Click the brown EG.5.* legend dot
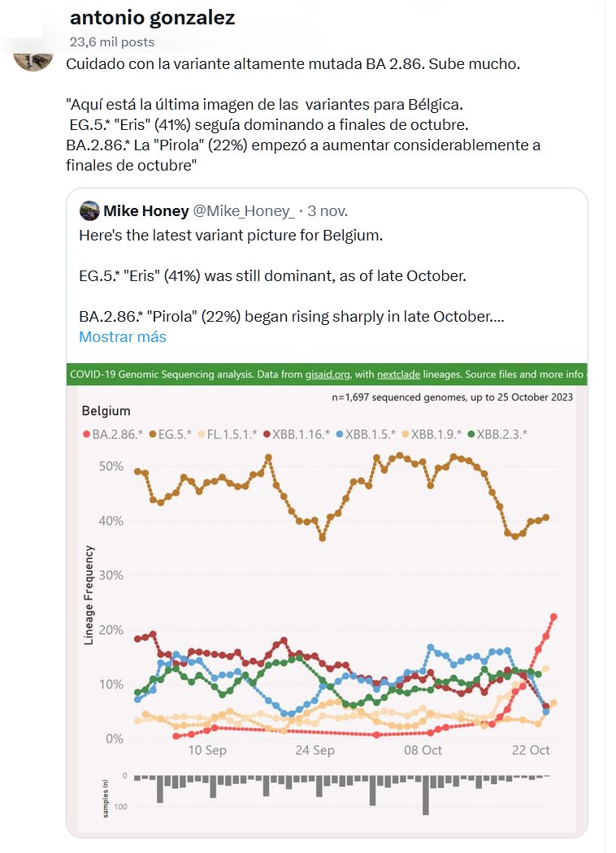The image size is (616, 853). [154, 435]
